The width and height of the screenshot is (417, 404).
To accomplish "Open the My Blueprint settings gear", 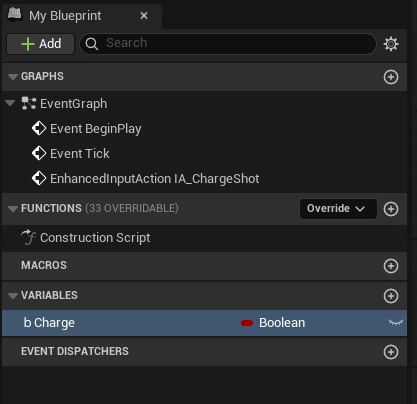I will click(x=391, y=44).
